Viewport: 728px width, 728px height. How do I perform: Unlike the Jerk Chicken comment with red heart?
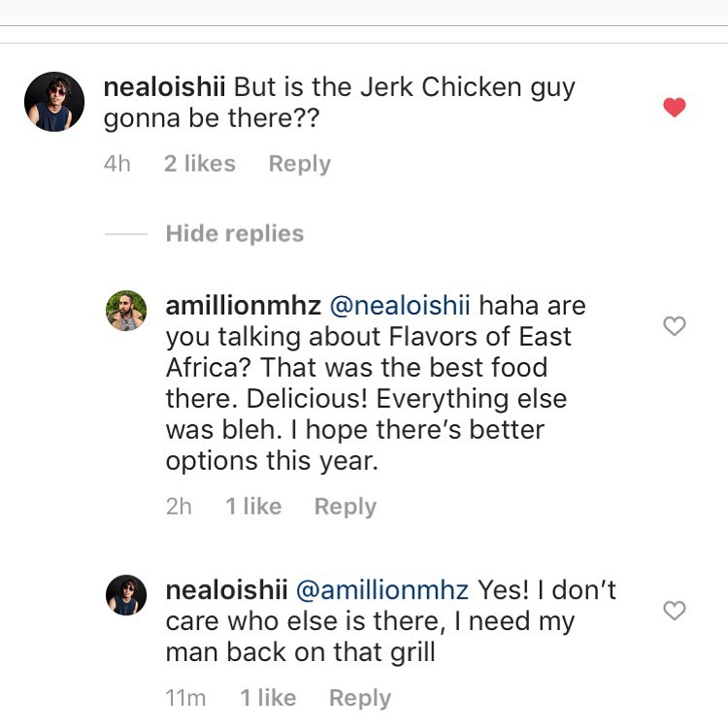(675, 108)
